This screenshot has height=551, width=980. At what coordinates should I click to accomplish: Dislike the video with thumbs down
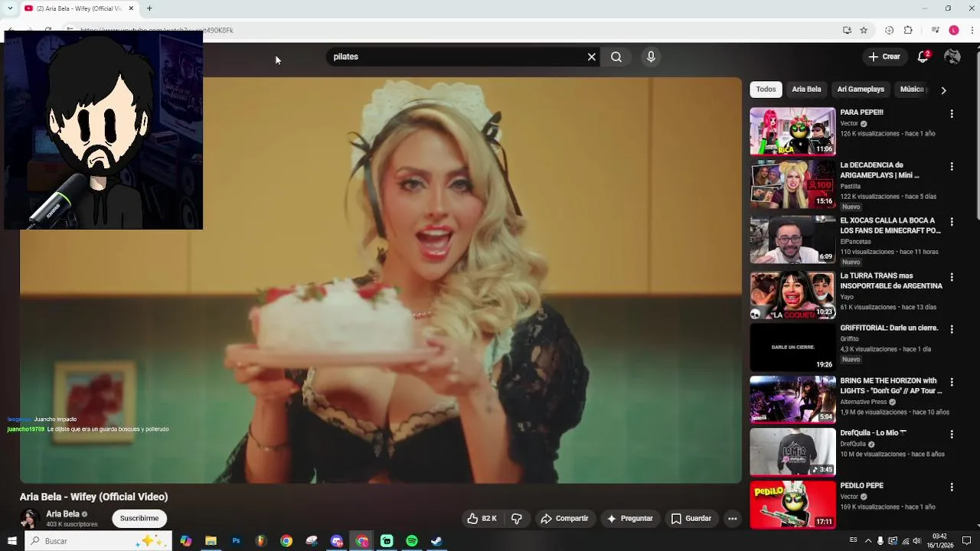[517, 519]
